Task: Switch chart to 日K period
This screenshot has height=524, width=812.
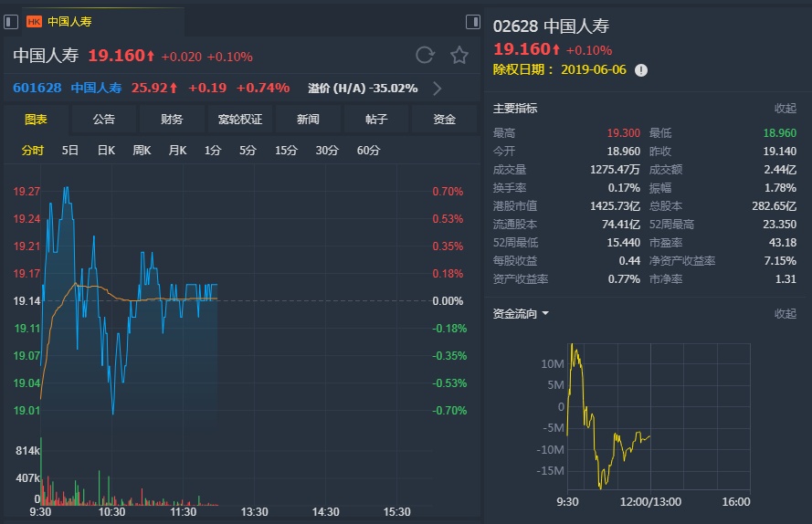Action: point(106,151)
